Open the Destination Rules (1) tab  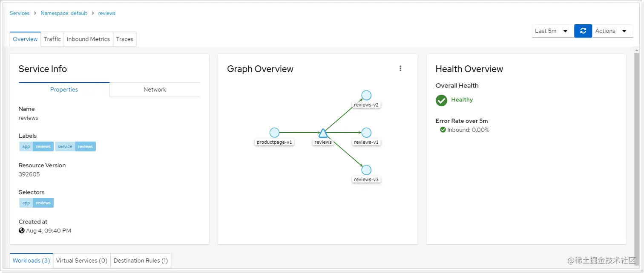click(141, 261)
